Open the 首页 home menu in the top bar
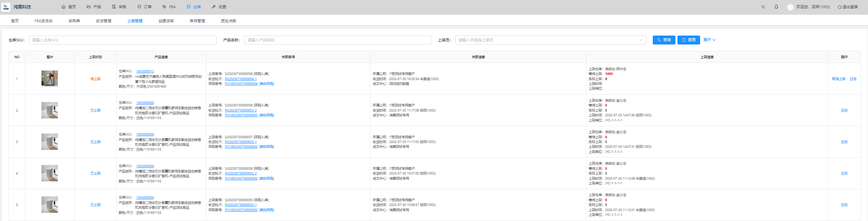 (x=69, y=7)
